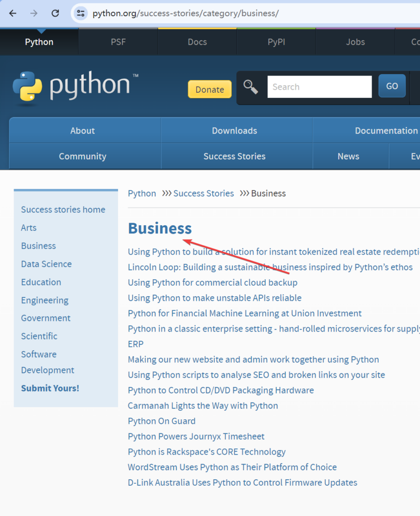
Task: Open the Success Stories navigation menu
Action: [x=234, y=156]
